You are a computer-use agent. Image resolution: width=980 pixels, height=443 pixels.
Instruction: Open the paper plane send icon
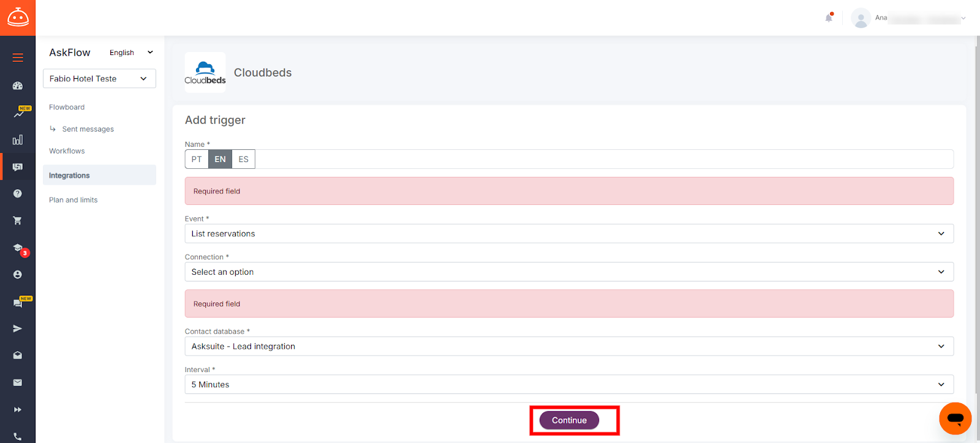[18, 329]
